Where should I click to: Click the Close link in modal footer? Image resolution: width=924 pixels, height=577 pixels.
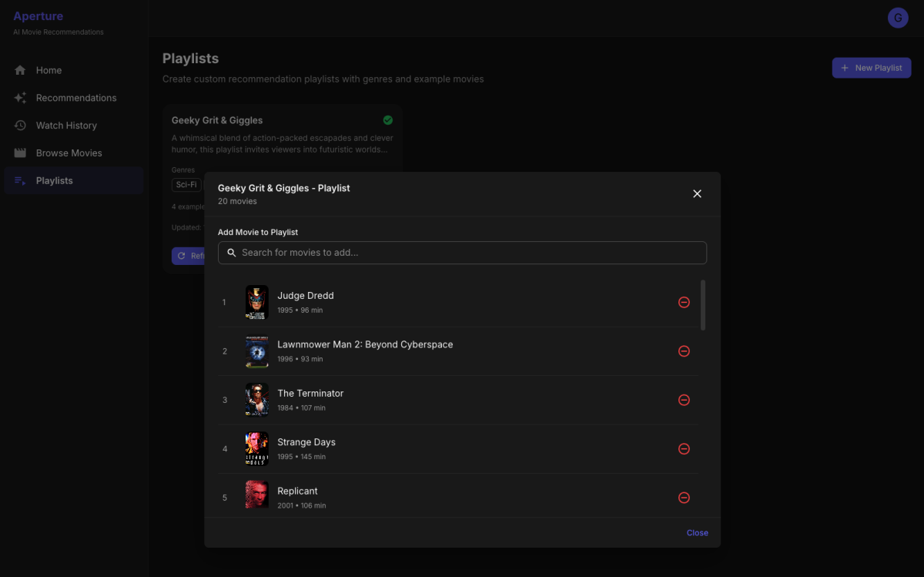coord(697,532)
